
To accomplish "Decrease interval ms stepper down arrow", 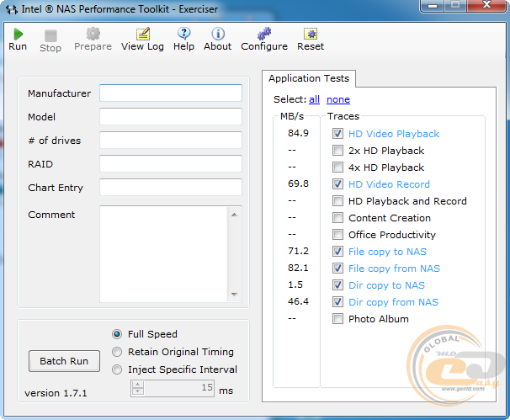I will (137, 391).
